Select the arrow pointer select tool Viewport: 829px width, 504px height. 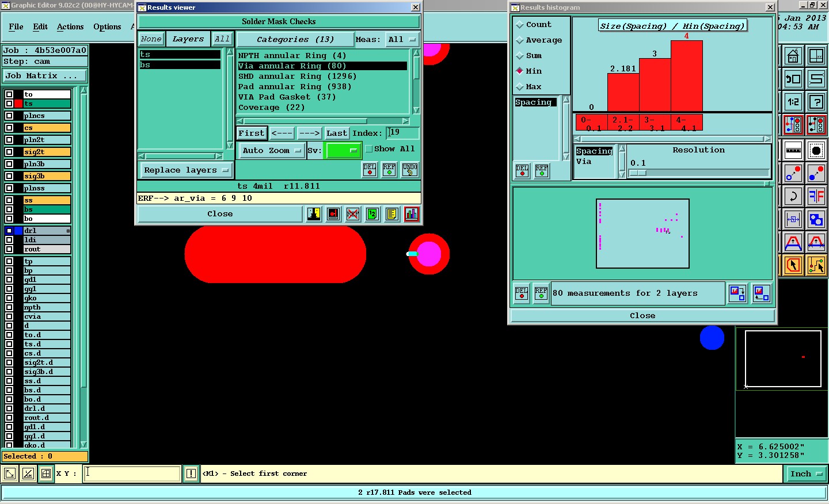pos(793,265)
